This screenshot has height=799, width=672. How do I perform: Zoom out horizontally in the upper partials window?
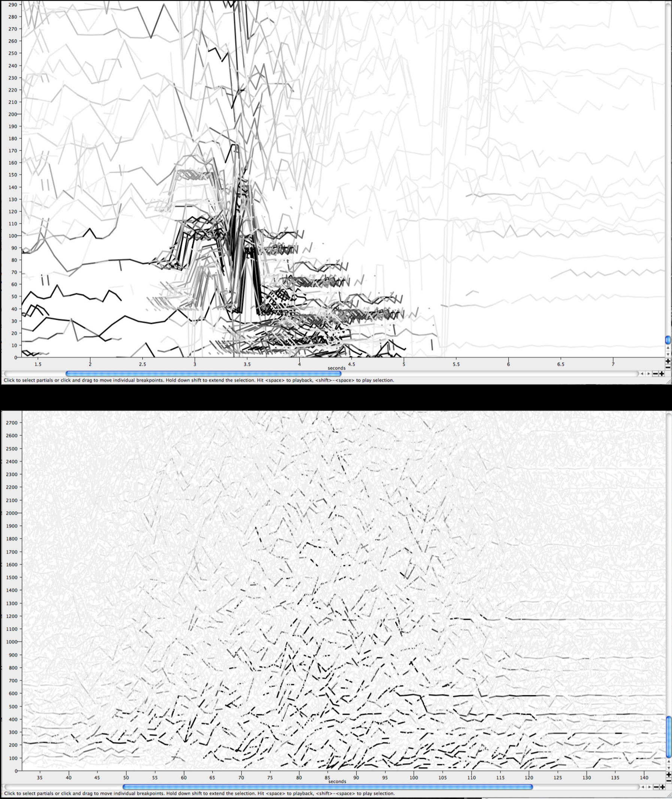coord(656,374)
